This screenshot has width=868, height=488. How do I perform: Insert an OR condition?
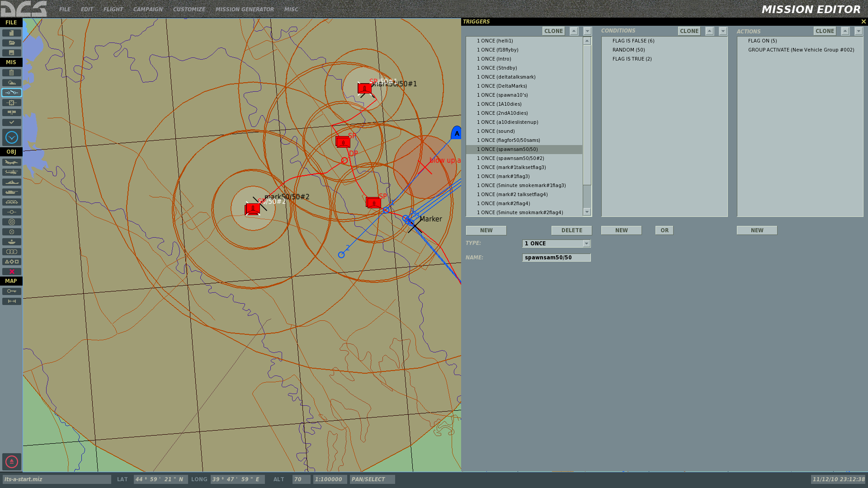pyautogui.click(x=665, y=230)
